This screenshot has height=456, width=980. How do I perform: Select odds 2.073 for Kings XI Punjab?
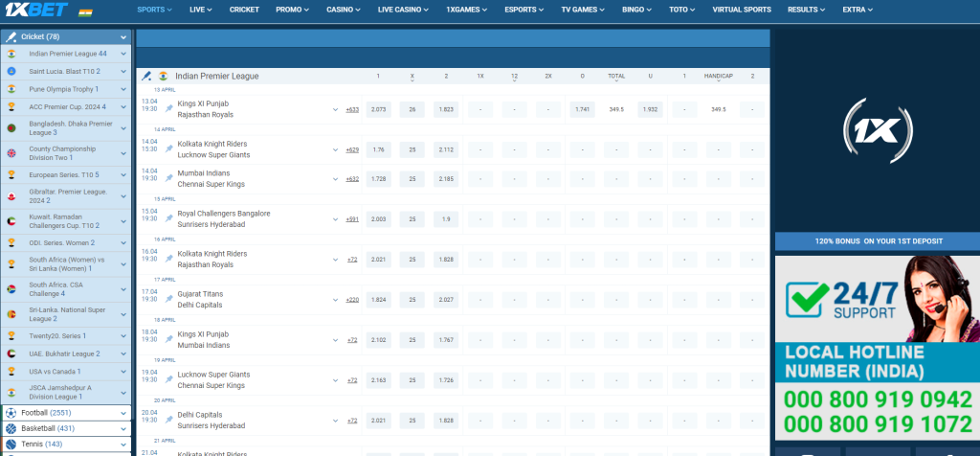pos(378,109)
